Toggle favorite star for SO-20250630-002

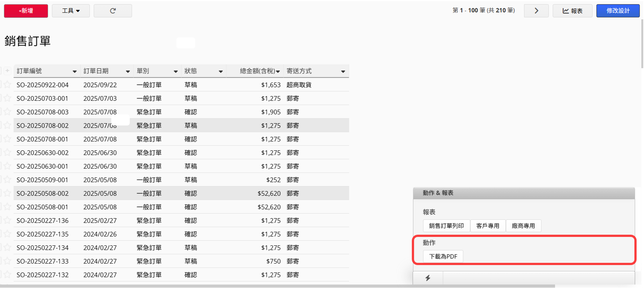pyautogui.click(x=7, y=153)
